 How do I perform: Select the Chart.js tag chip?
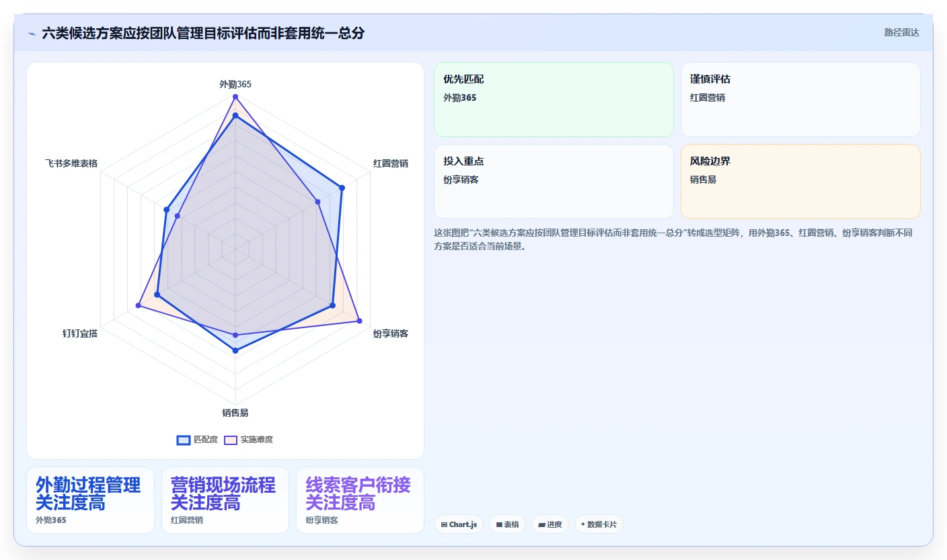459,524
